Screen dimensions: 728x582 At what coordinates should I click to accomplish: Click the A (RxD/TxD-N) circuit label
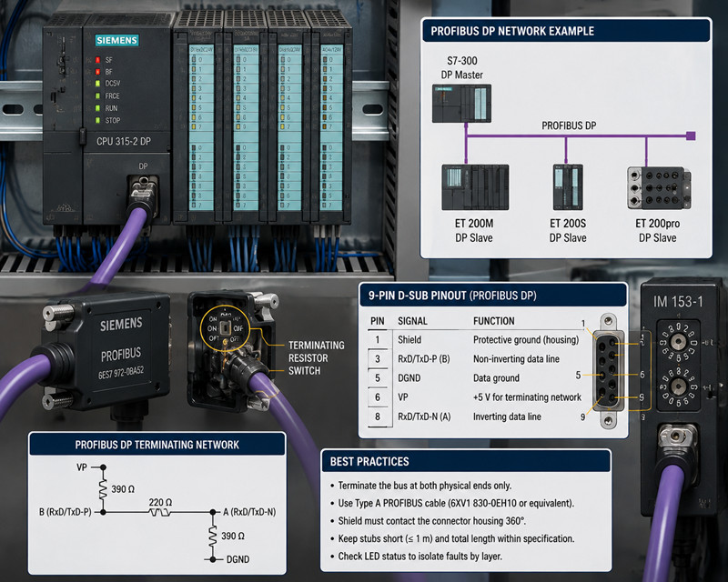[x=249, y=512]
